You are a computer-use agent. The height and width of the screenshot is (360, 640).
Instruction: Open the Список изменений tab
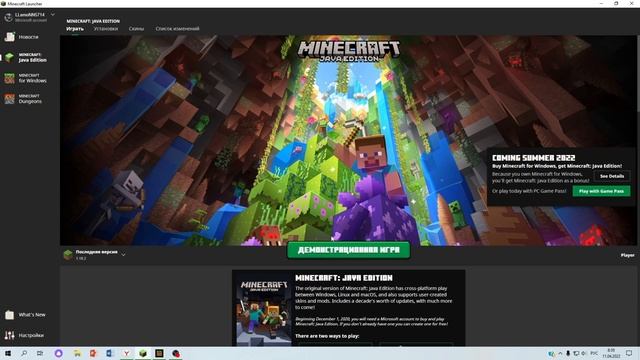point(177,29)
